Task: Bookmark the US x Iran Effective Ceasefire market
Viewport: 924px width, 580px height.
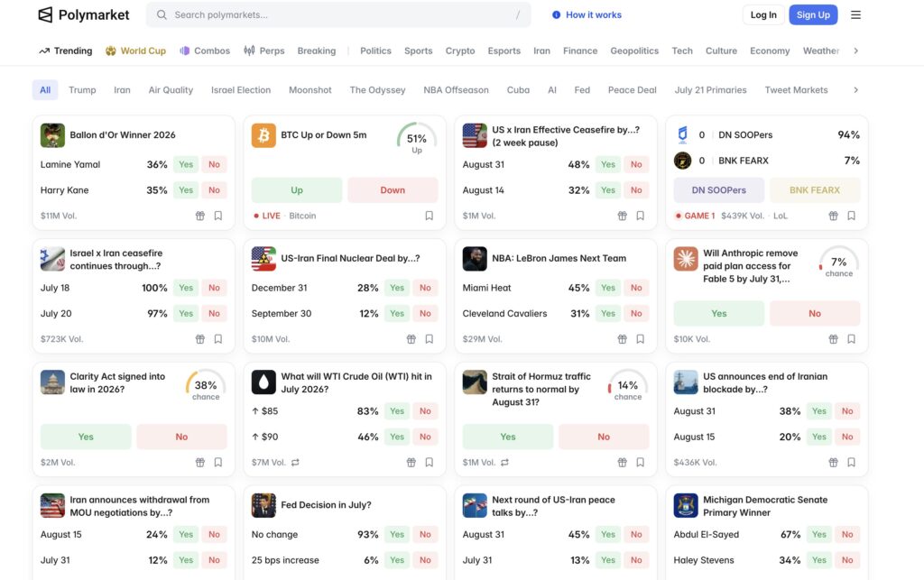Action: (640, 216)
